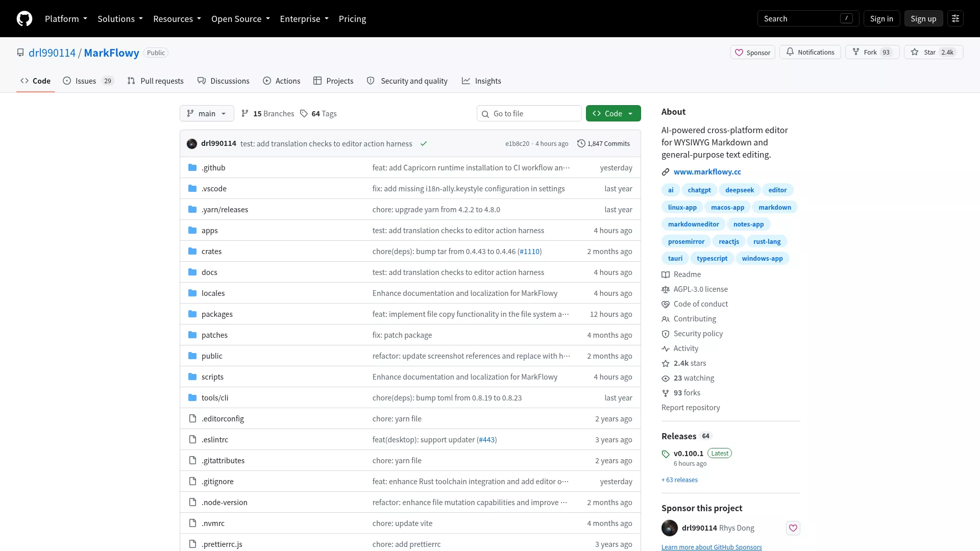This screenshot has height=551, width=980.
Task: Switch to the Actions tab
Action: click(x=282, y=81)
